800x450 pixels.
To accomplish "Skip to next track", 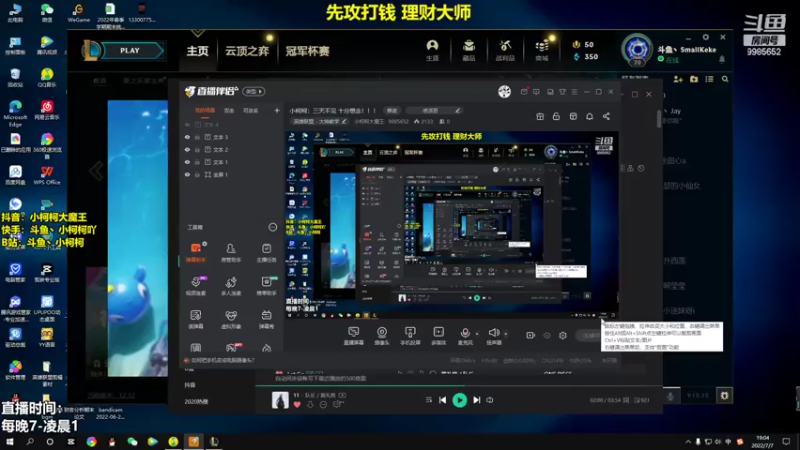I will coord(477,400).
